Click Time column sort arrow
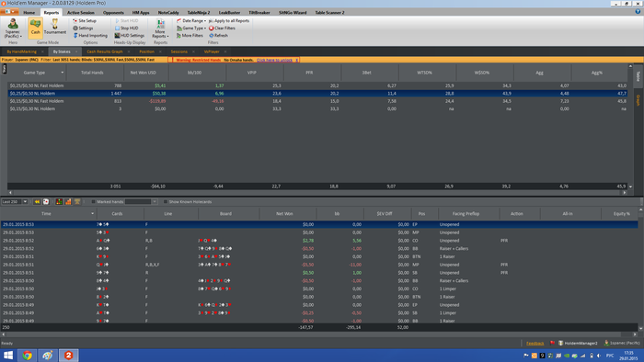 point(92,213)
